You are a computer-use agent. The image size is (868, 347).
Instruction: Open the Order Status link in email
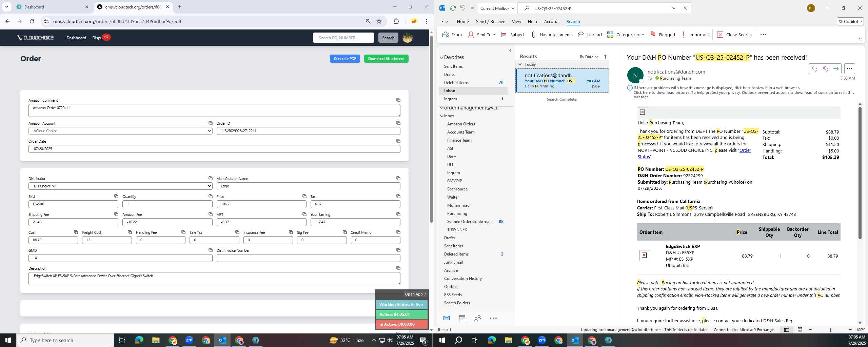[694, 154]
